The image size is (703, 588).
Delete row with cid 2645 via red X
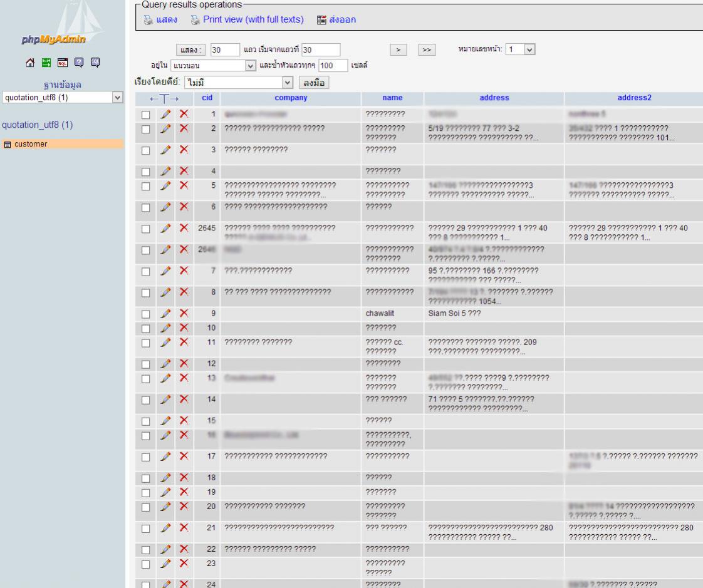(x=184, y=228)
